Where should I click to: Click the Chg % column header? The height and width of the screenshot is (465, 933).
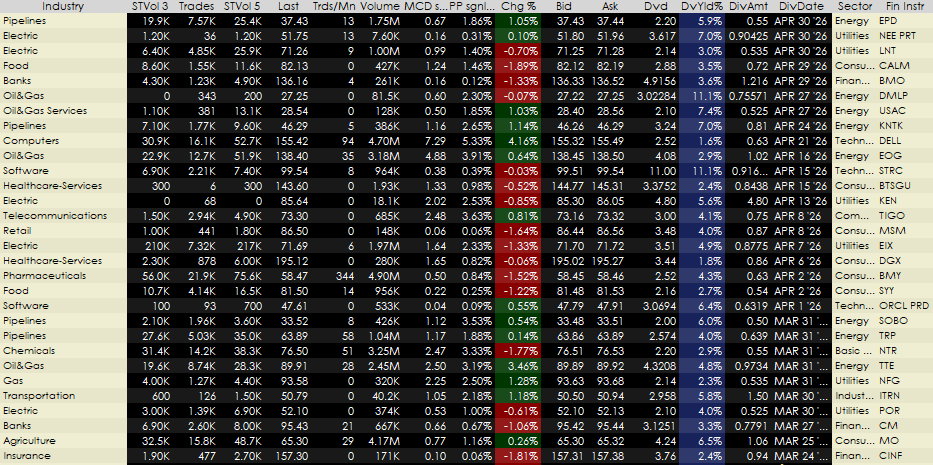518,7
